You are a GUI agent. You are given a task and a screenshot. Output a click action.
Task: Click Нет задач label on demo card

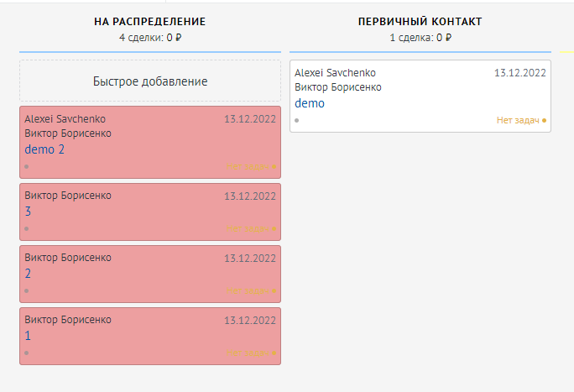tap(517, 120)
